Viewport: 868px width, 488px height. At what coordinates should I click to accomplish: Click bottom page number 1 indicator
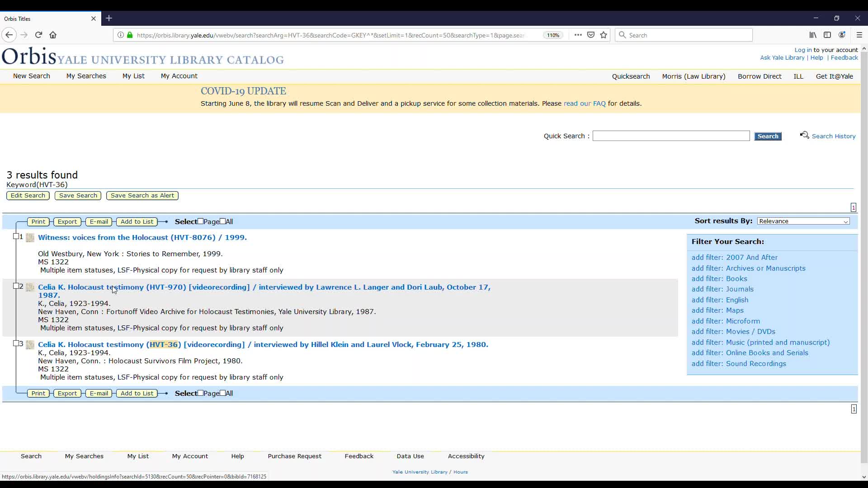click(x=854, y=409)
